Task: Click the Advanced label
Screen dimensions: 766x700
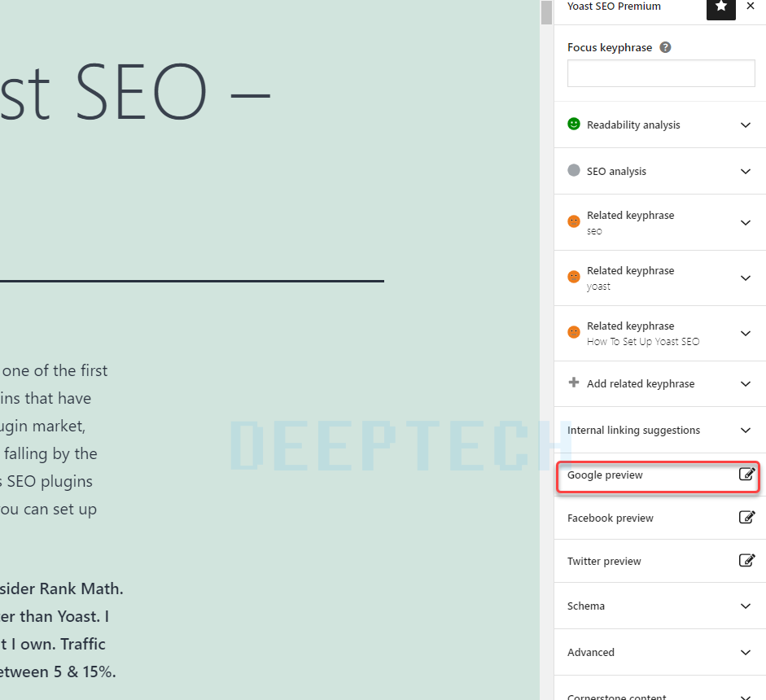Action: (591, 653)
